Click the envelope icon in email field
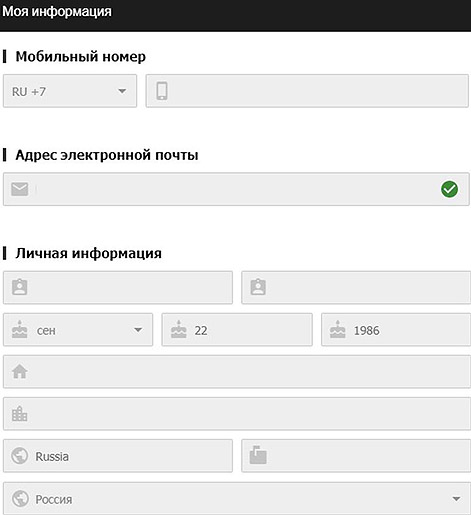This screenshot has height=515, width=471. click(x=20, y=189)
